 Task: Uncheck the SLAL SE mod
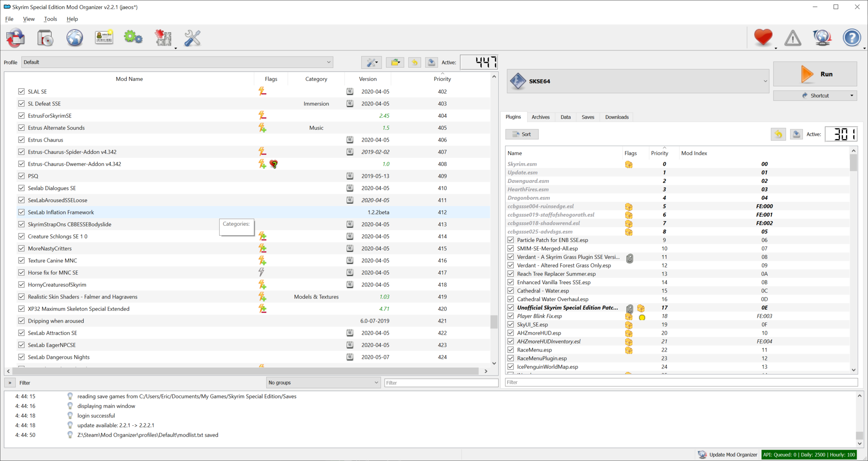[21, 91]
